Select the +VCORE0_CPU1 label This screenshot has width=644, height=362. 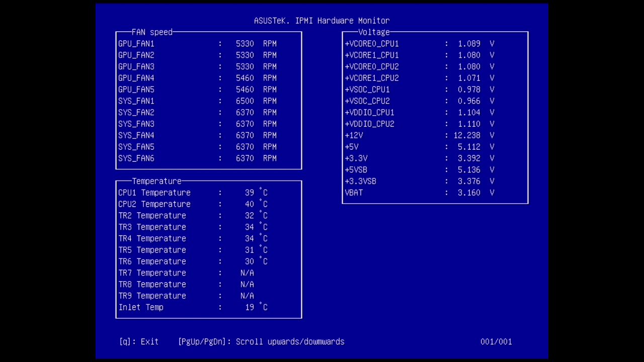pyautogui.click(x=372, y=44)
